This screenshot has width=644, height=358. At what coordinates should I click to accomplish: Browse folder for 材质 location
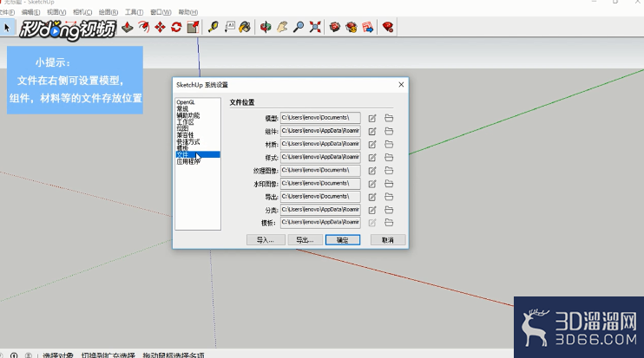point(389,145)
